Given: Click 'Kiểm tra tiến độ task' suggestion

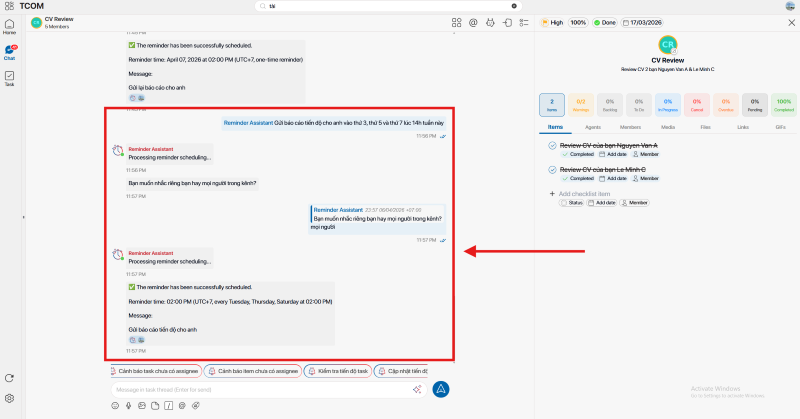Looking at the screenshot, I should tap(338, 371).
